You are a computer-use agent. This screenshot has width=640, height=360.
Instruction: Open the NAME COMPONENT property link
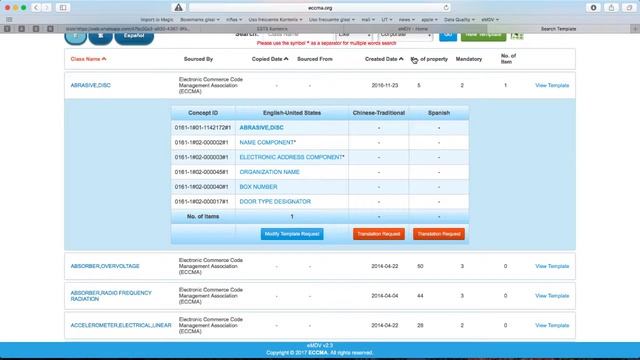pos(267,142)
